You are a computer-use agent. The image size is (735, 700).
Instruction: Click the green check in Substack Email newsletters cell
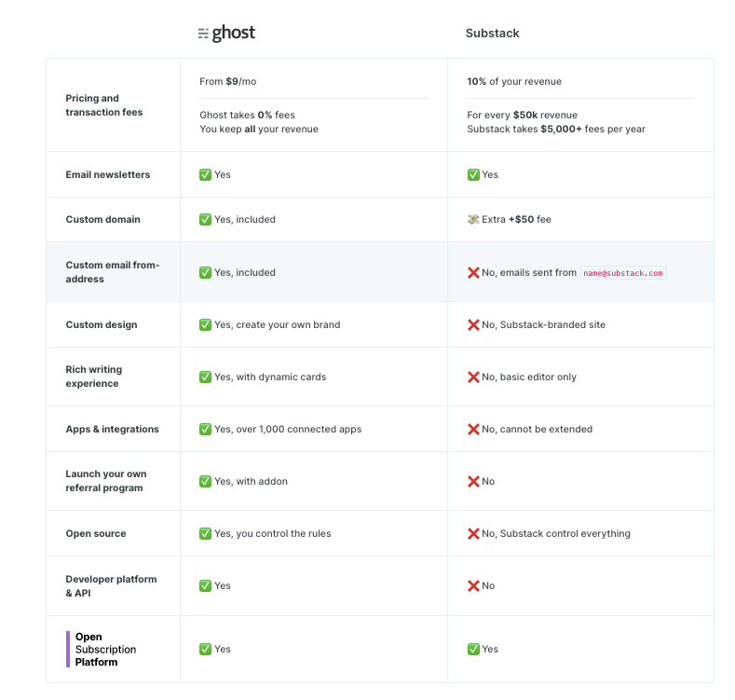click(x=473, y=174)
